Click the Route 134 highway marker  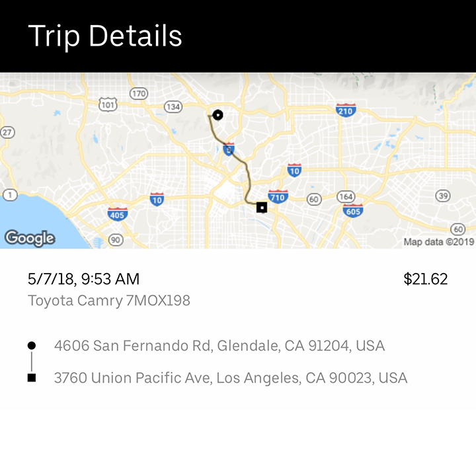click(x=173, y=107)
